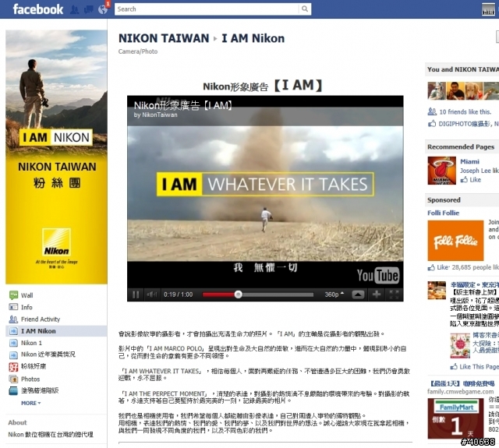
Task: Click the Sponsored section heading
Action: pyautogui.click(x=444, y=200)
